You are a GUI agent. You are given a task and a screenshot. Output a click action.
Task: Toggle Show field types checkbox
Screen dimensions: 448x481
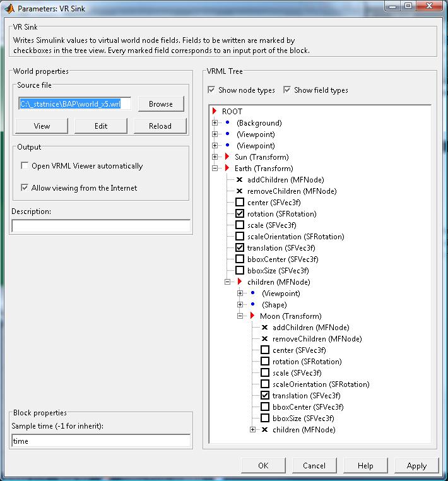point(287,90)
